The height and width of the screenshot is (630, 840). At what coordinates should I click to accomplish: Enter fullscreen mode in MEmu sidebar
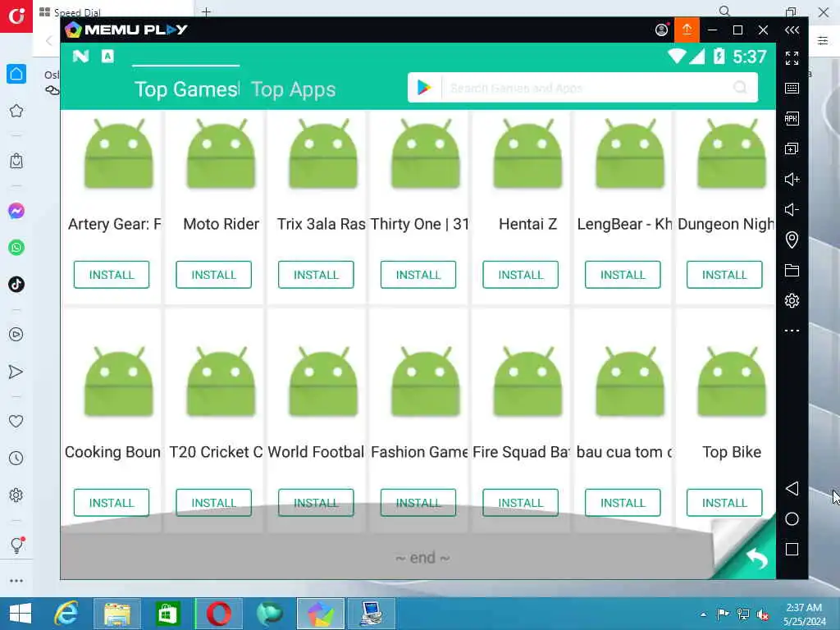point(792,58)
